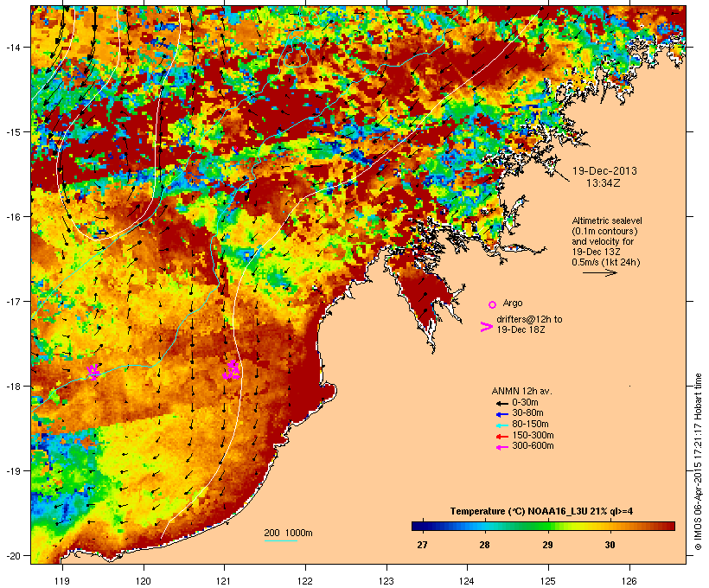Click the magenta 300-600m ANMN legend arrow
Screen dimensions: 709x588
point(501,447)
